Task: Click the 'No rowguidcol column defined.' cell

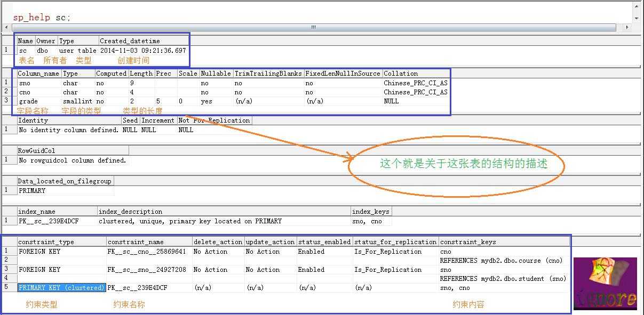Action: (x=73, y=160)
